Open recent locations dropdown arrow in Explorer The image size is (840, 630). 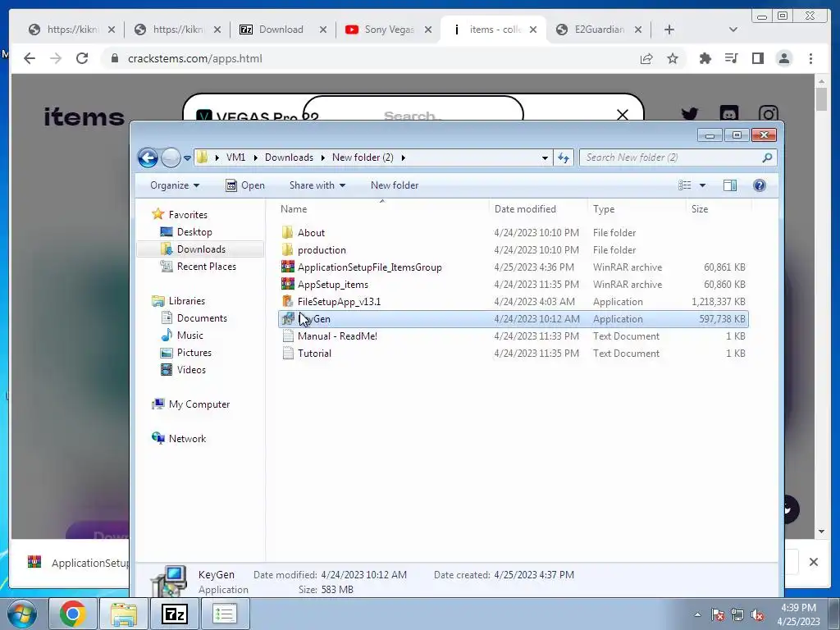(187, 158)
